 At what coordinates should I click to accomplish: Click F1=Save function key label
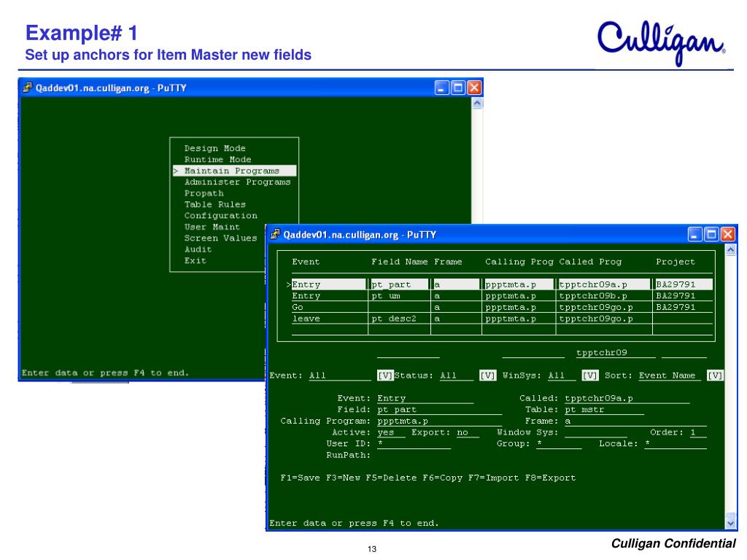pyautogui.click(x=300, y=478)
